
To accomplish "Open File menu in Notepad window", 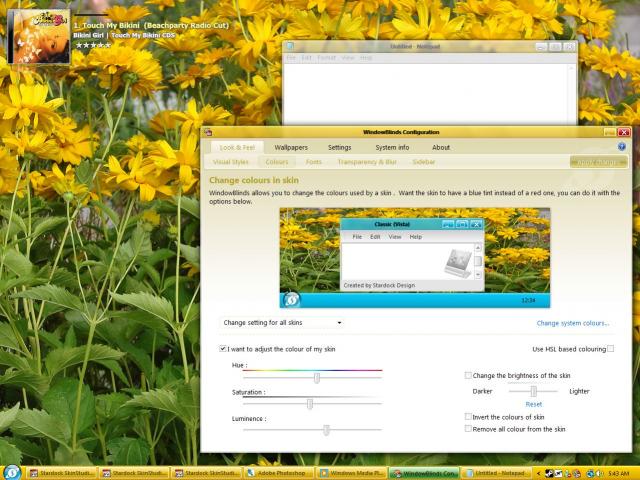I will click(291, 58).
